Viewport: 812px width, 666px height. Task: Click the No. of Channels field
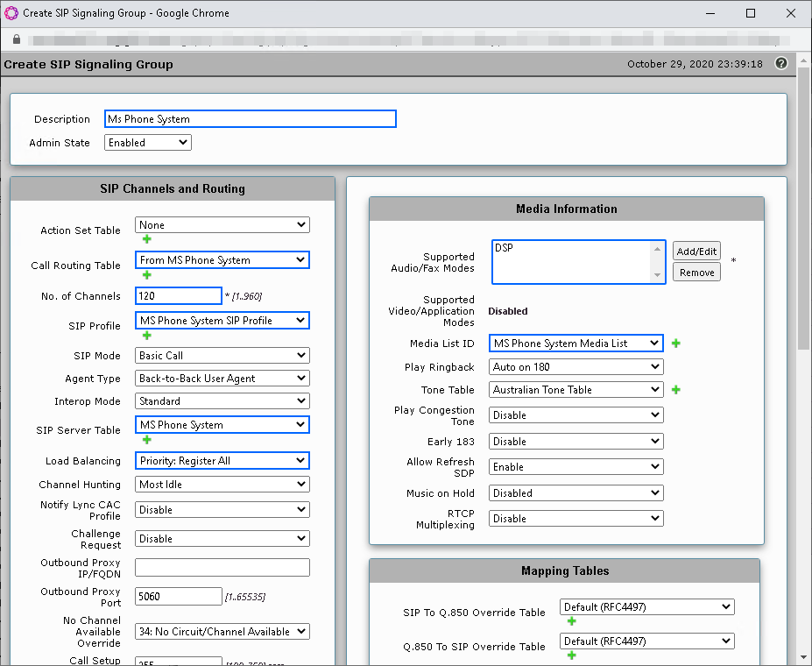(x=179, y=295)
